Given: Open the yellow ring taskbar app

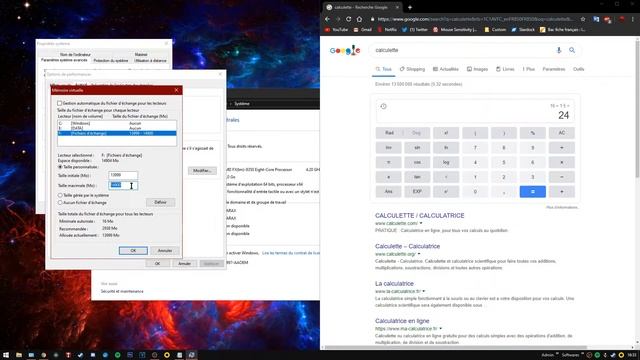Looking at the screenshot, I should [167, 355].
